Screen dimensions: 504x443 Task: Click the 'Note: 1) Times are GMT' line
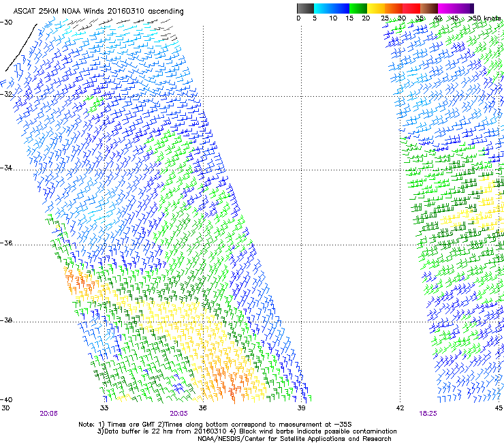pyautogui.click(x=215, y=425)
